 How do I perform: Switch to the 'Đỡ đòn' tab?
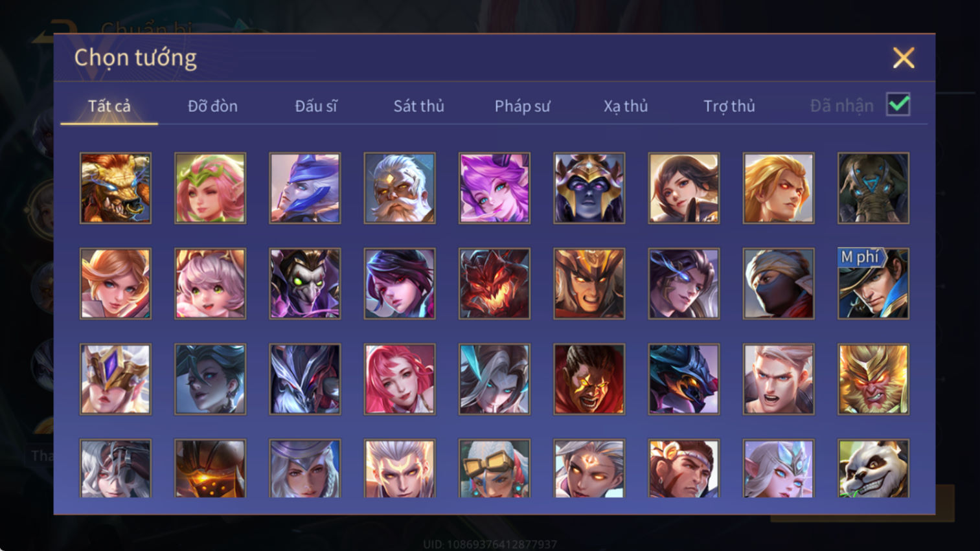(212, 106)
